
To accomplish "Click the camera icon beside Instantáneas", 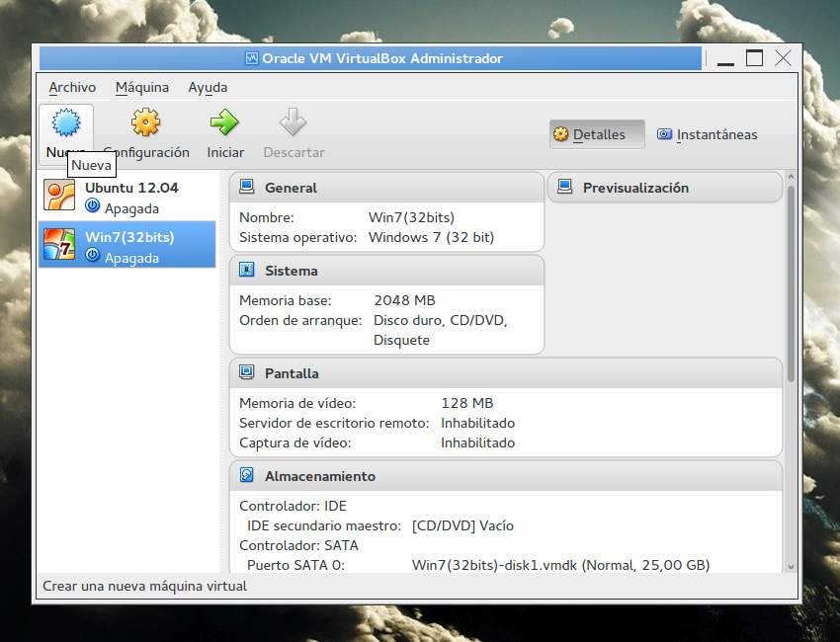I will (664, 134).
